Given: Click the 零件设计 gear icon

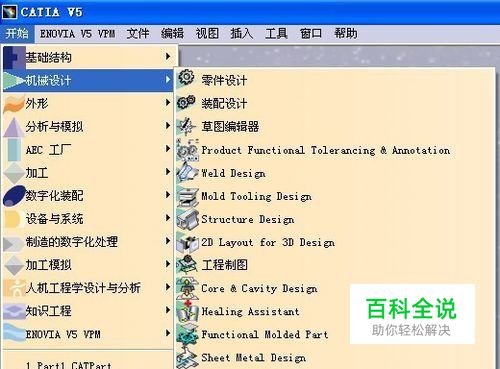Looking at the screenshot, I should [186, 77].
